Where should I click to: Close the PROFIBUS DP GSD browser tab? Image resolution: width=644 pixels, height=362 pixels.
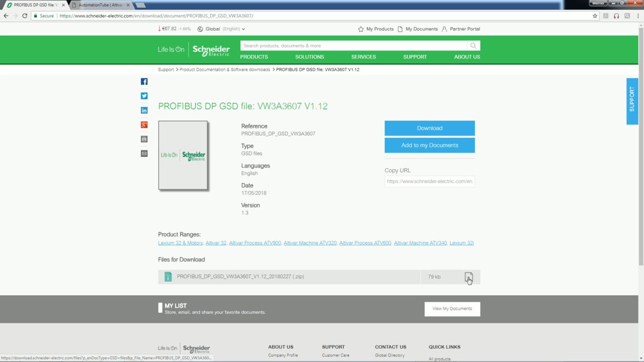click(63, 5)
